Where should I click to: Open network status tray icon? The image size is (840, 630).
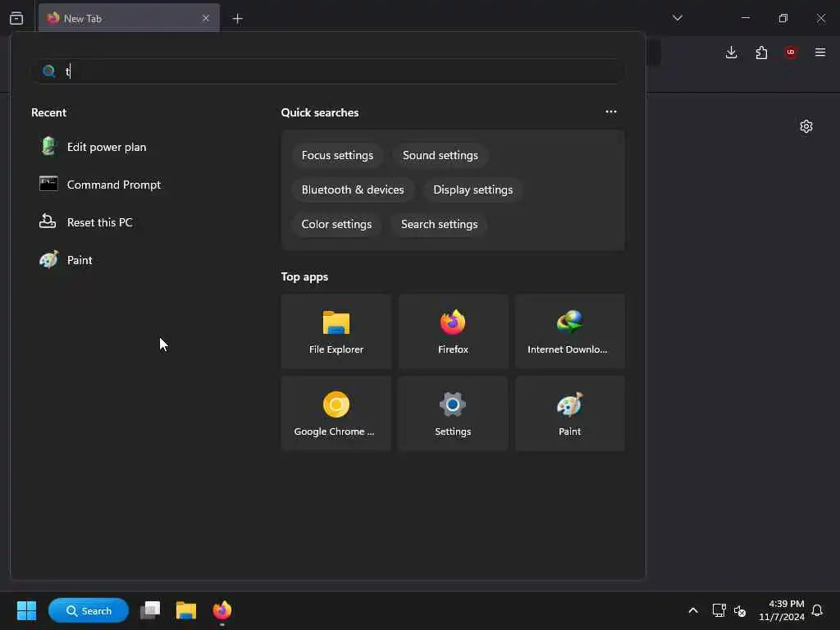[x=719, y=610]
